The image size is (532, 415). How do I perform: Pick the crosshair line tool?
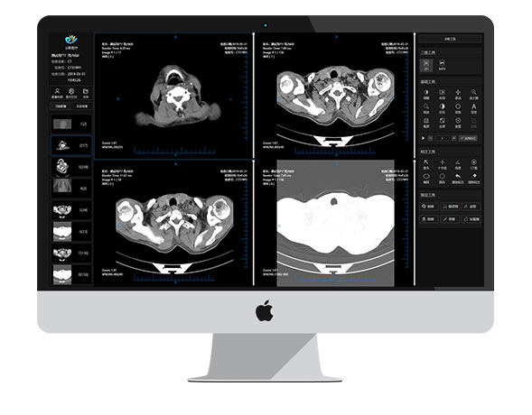click(442, 164)
